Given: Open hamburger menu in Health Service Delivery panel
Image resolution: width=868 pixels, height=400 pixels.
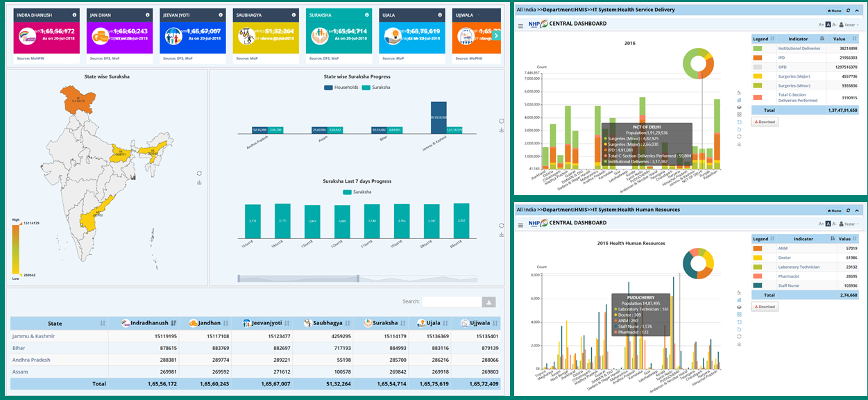Looking at the screenshot, I should pos(520,26).
